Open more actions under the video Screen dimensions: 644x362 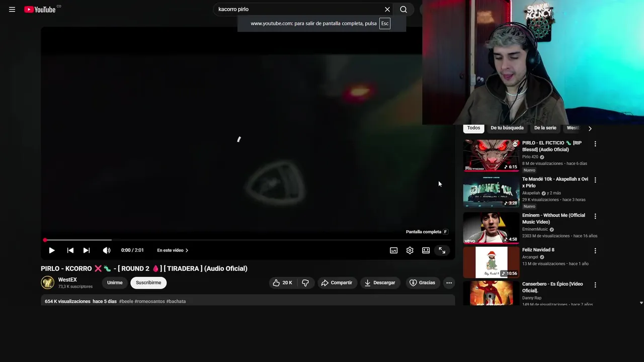[449, 283]
